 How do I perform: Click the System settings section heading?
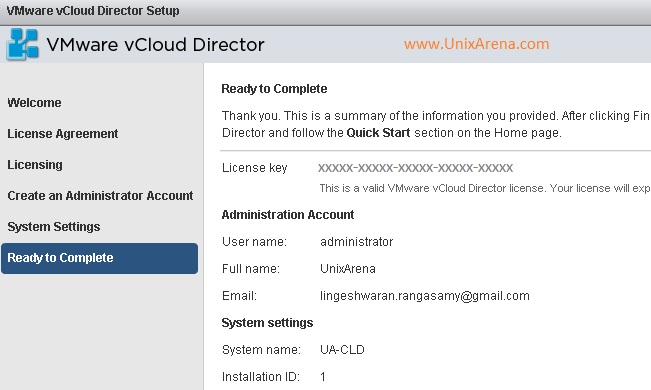(267, 323)
